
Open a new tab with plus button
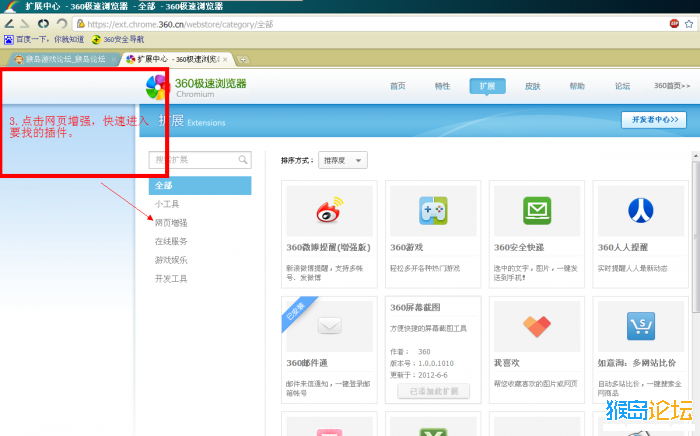tap(243, 59)
